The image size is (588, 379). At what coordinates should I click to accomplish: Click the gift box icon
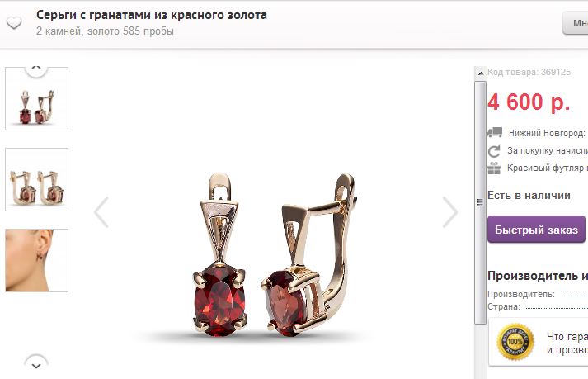click(494, 168)
